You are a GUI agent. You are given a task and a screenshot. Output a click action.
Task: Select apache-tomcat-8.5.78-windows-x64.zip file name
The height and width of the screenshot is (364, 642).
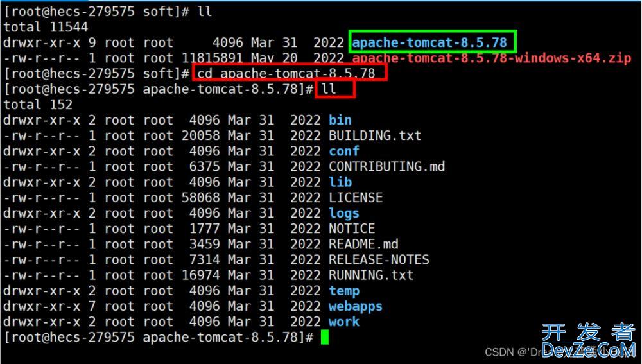click(492, 58)
